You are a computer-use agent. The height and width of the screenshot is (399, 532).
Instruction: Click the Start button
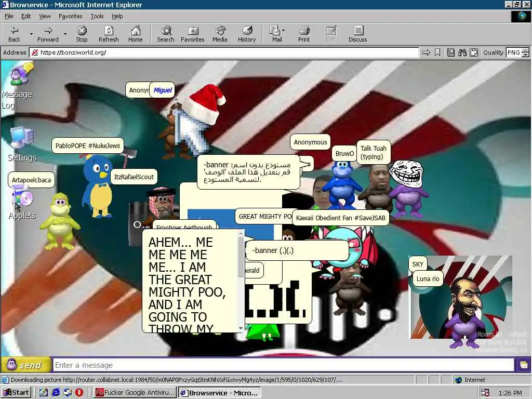tap(16, 393)
